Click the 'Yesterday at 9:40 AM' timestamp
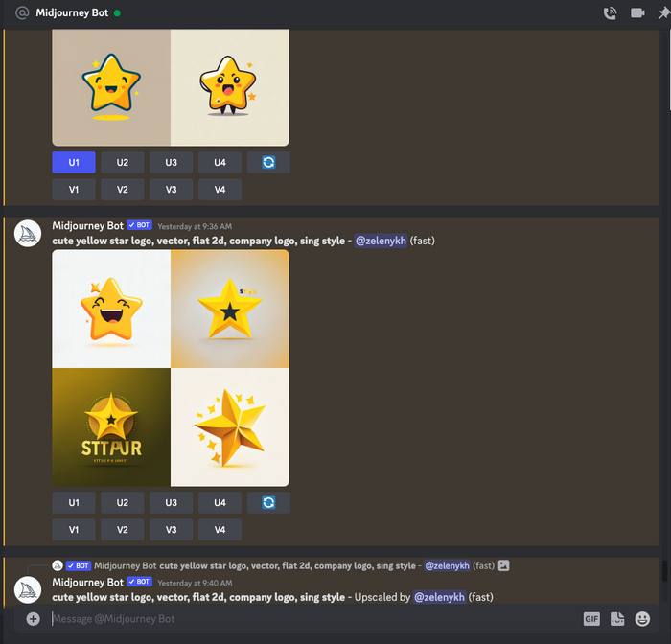 pos(195,583)
